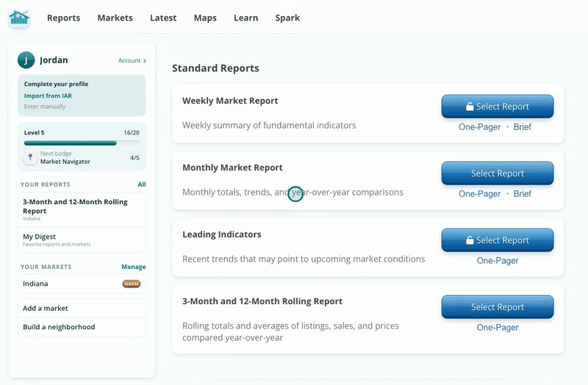Click the Complete your profile heading
This screenshot has width=588, height=385.
click(57, 84)
